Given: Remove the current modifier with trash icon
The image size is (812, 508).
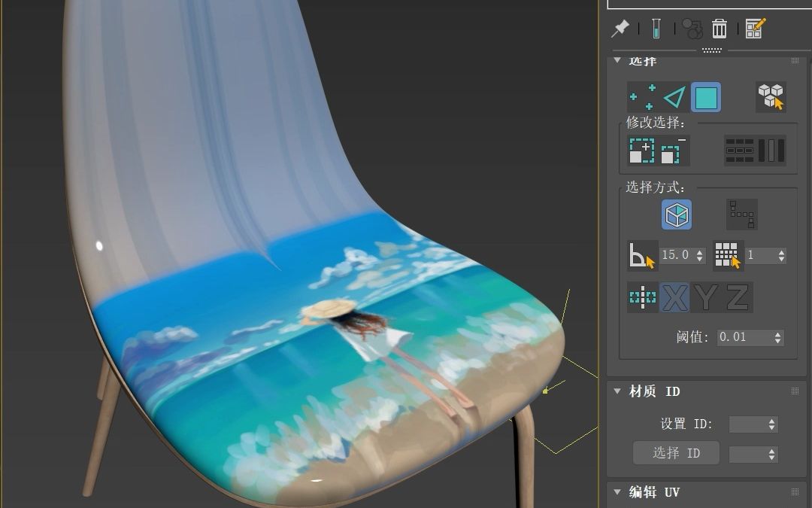Looking at the screenshot, I should (x=720, y=29).
